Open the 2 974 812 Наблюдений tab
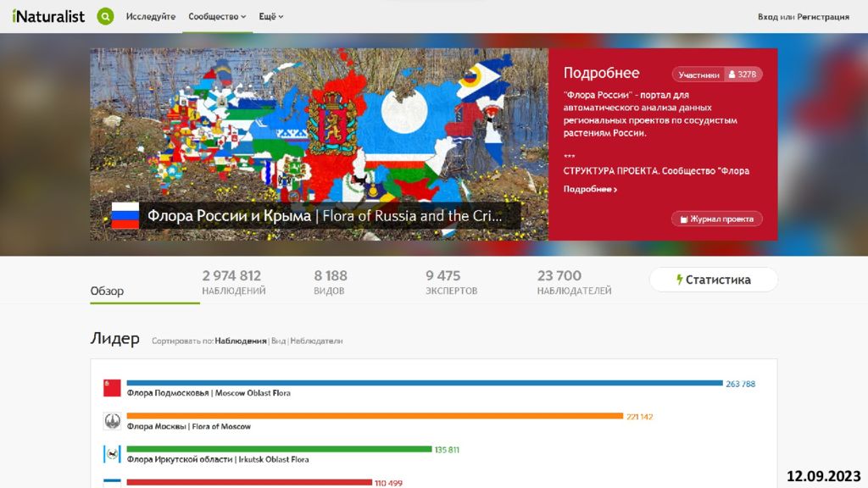 pyautogui.click(x=234, y=282)
